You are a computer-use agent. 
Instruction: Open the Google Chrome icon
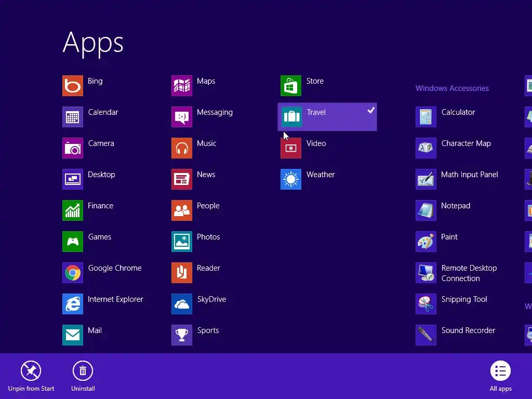73,273
